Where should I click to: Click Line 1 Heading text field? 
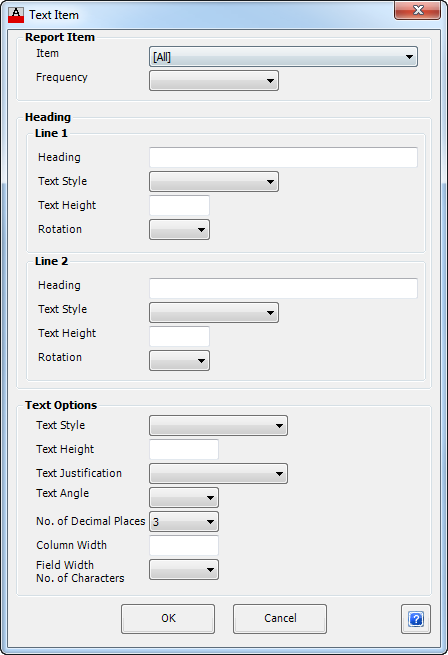pos(283,157)
